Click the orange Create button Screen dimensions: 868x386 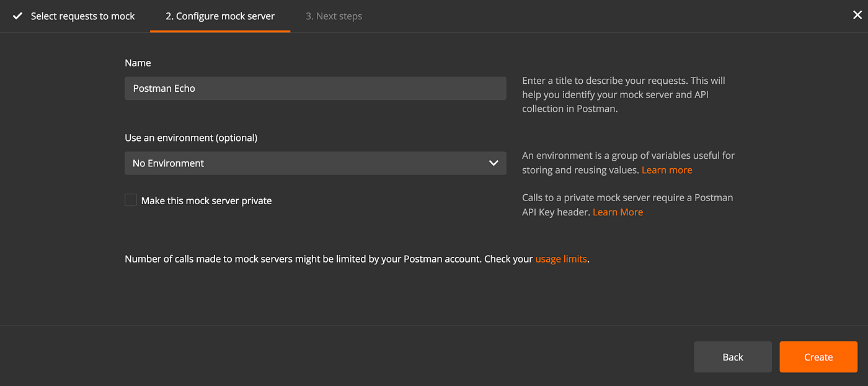[x=818, y=357]
